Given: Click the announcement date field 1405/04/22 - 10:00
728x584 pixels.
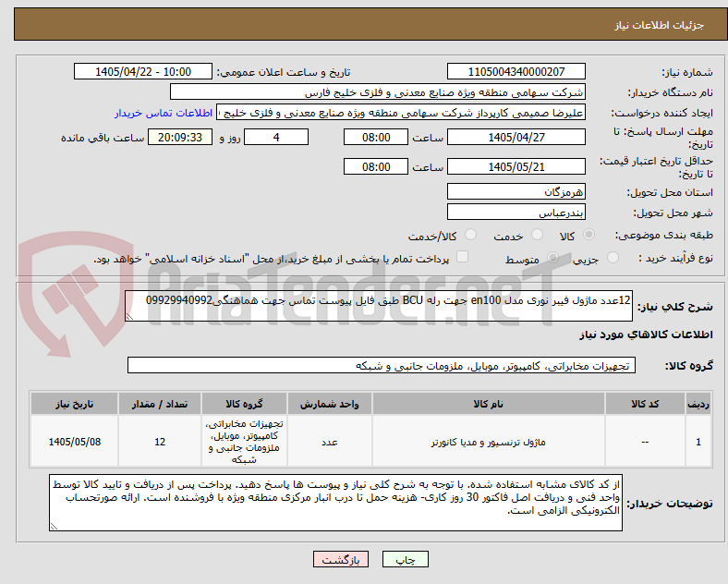Looking at the screenshot, I should 143,71.
